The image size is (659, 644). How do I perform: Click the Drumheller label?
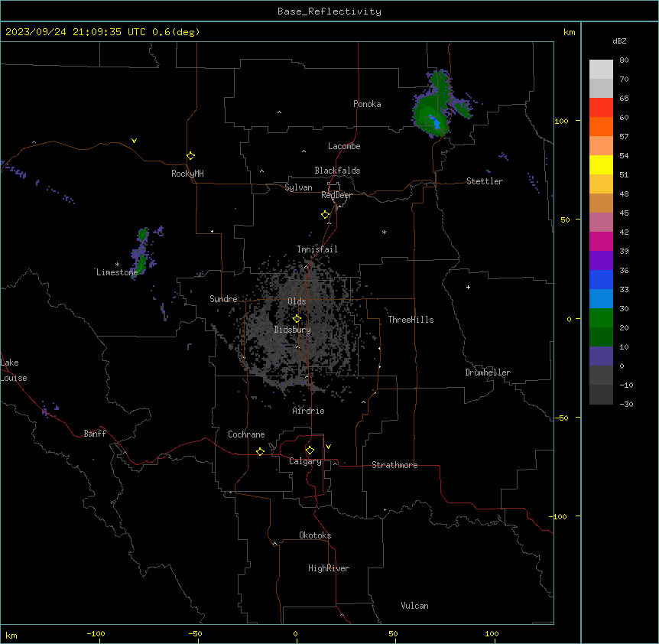click(488, 372)
